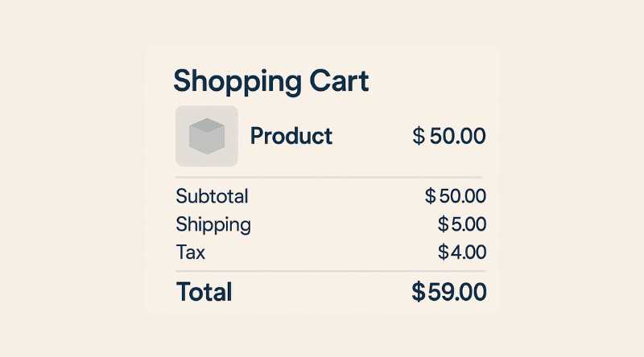Select the Total amount $59.00
The width and height of the screenshot is (644, 357).
click(x=449, y=292)
